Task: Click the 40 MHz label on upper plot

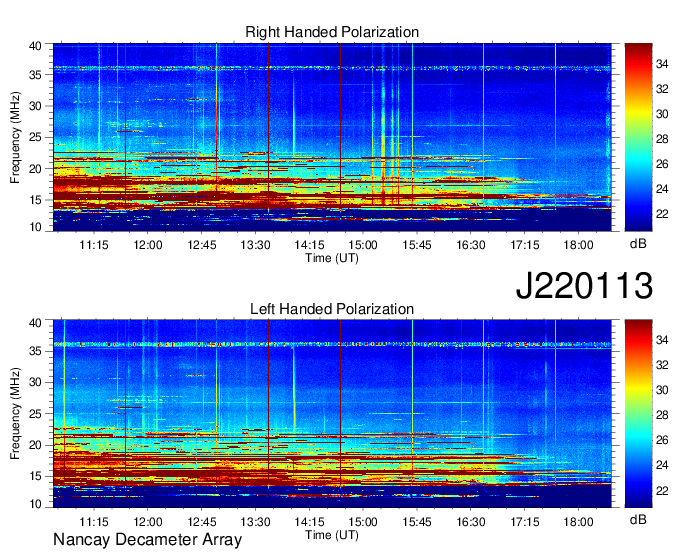Action: [36, 46]
